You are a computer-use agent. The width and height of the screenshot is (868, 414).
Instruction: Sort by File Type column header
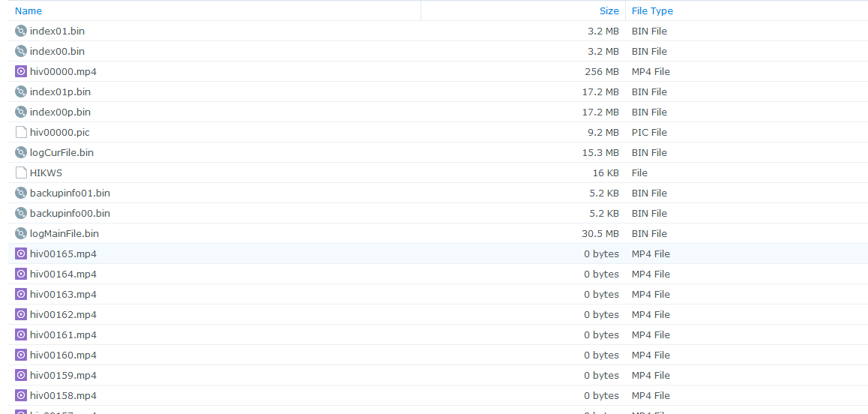652,11
